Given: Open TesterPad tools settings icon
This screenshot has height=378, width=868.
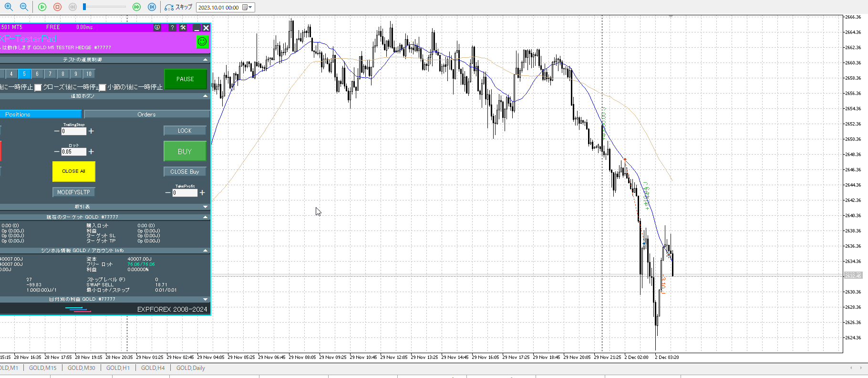Looking at the screenshot, I should [x=183, y=28].
